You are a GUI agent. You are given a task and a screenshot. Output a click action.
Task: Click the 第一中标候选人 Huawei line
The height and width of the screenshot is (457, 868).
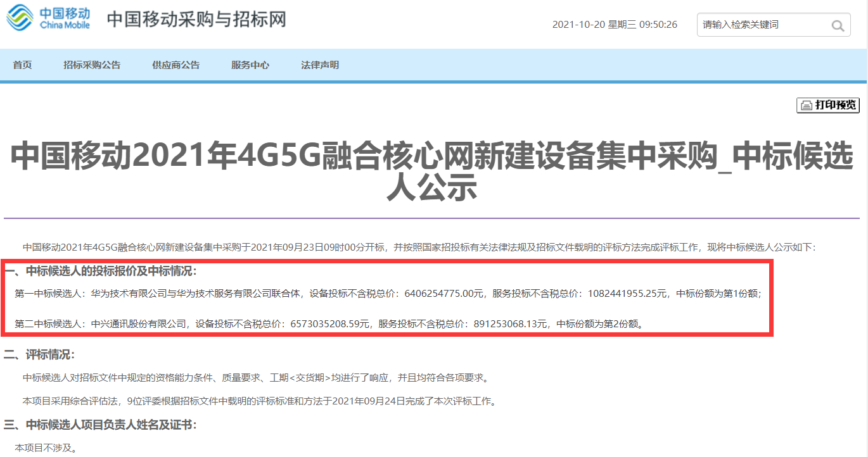388,294
